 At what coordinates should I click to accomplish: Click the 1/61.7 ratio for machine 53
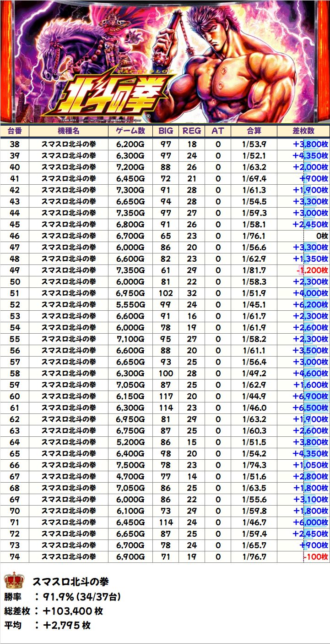[254, 316]
